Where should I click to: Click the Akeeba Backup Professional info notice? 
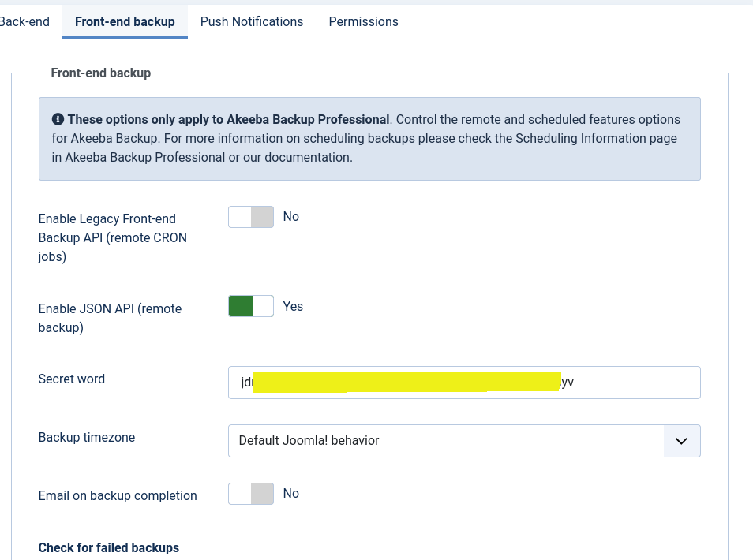click(369, 139)
